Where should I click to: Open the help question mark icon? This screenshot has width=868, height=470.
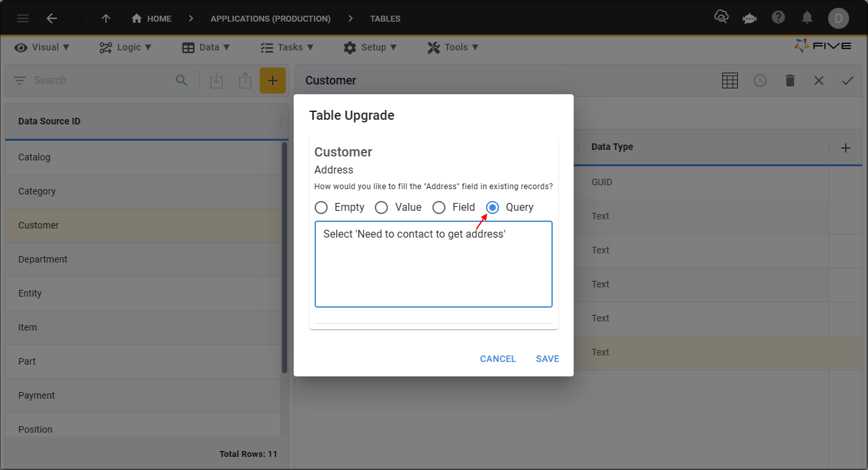click(x=778, y=18)
